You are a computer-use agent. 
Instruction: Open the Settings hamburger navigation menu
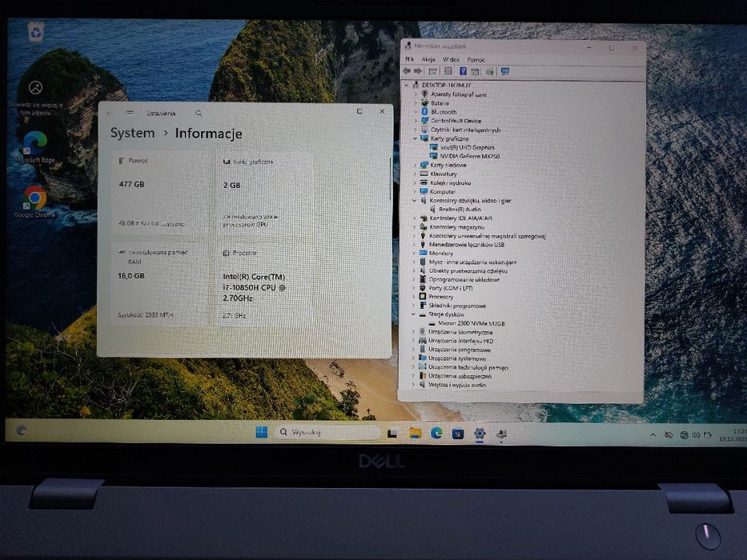130,113
